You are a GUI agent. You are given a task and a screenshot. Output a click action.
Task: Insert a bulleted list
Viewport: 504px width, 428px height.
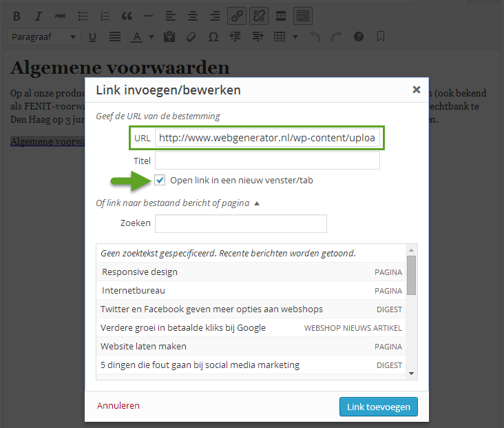(83, 16)
